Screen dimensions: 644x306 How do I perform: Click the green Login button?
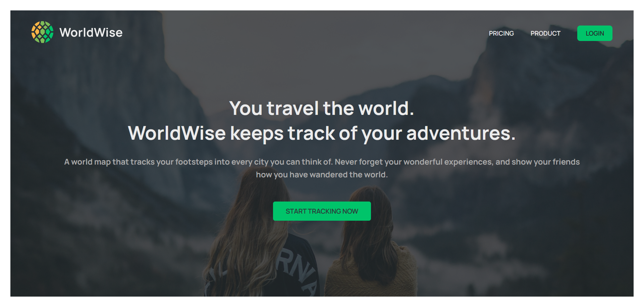595,33
